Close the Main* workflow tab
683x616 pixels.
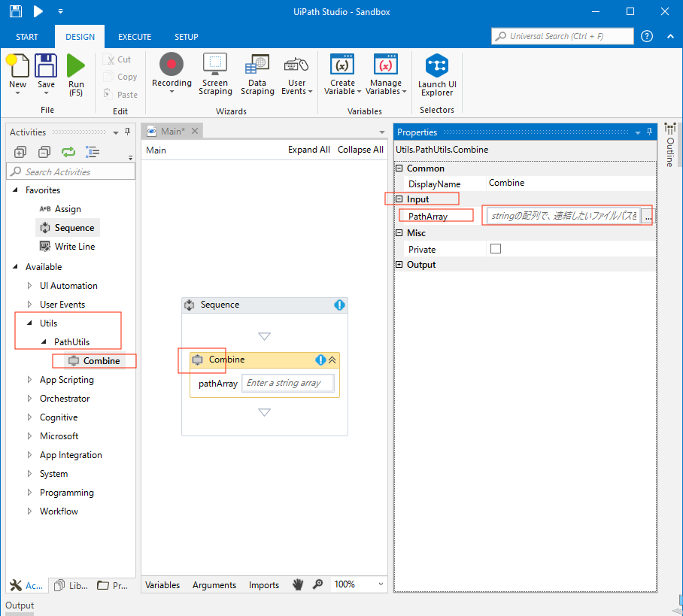(x=195, y=131)
